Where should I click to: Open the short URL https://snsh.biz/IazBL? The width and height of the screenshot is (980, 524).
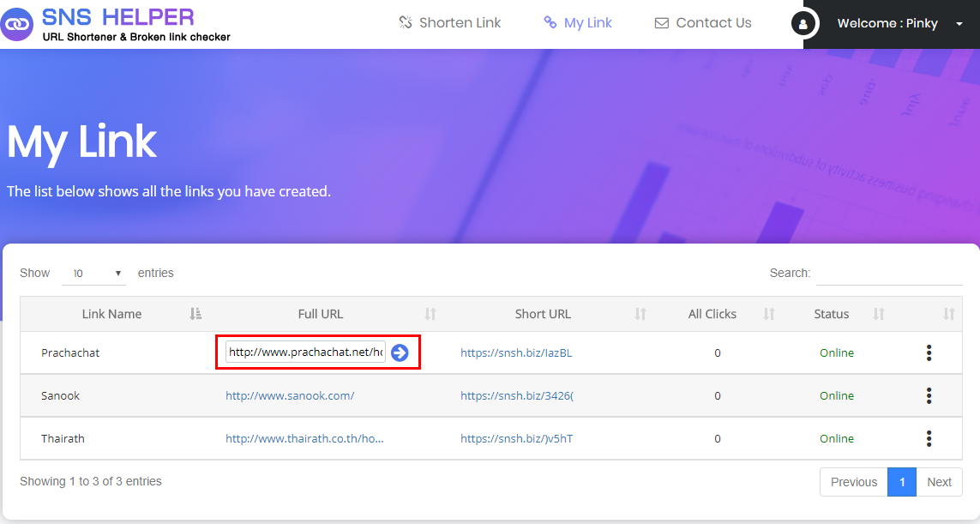click(516, 352)
